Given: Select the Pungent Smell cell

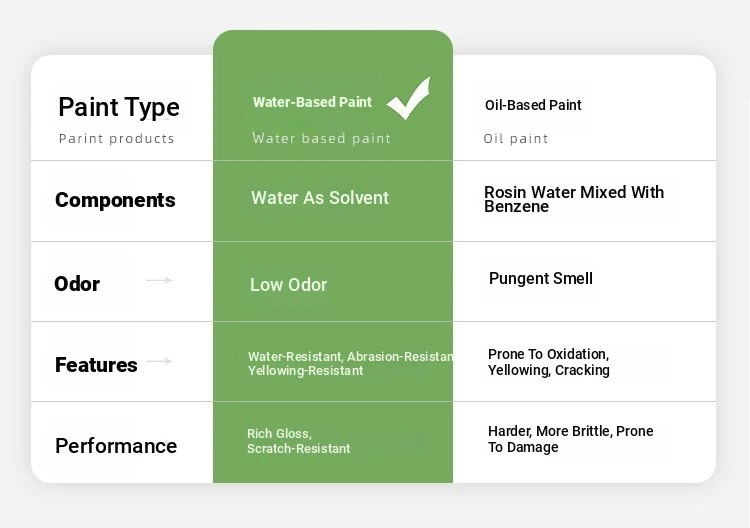Looking at the screenshot, I should [x=541, y=279].
